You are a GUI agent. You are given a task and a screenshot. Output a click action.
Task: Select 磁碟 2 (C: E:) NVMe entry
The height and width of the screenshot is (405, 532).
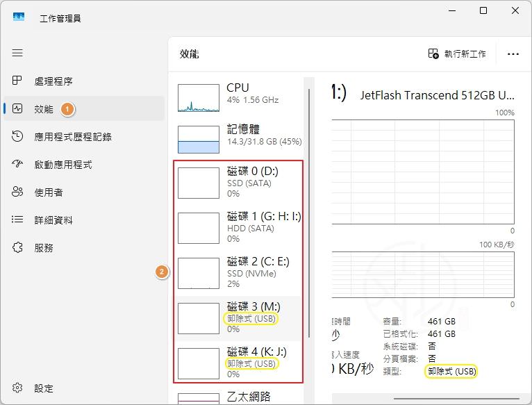[236, 272]
